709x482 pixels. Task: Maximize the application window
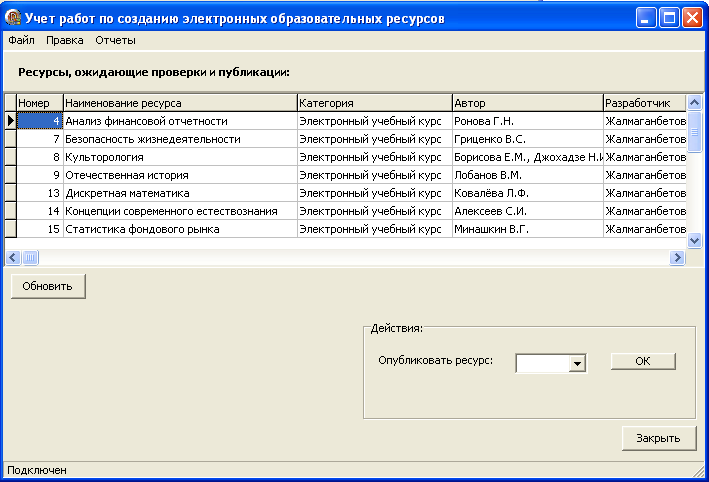coord(668,18)
